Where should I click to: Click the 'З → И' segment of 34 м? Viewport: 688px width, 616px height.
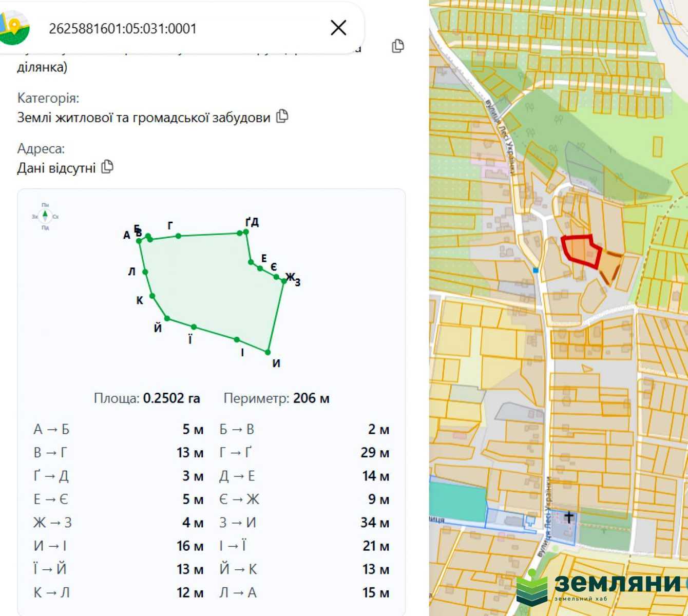click(x=304, y=523)
